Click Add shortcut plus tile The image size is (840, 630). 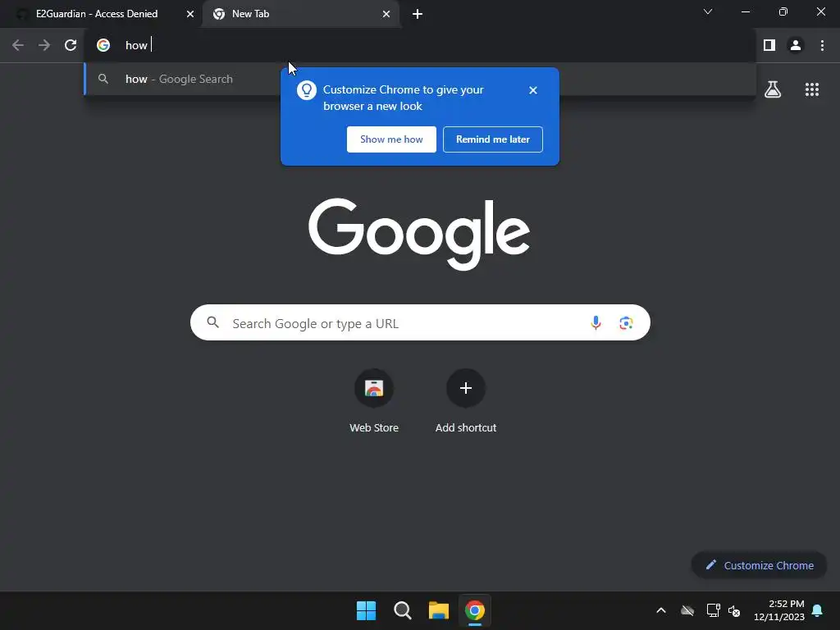click(x=466, y=400)
